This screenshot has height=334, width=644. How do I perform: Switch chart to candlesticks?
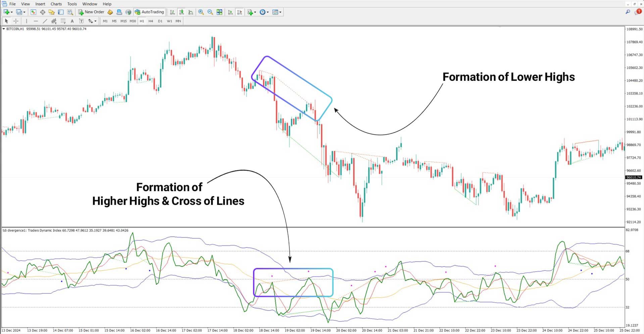[182, 12]
